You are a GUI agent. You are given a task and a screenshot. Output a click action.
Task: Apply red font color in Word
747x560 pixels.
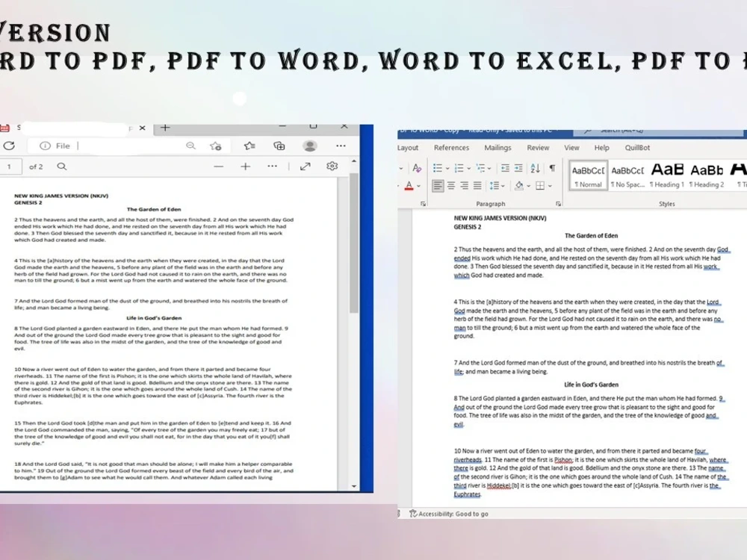409,186
